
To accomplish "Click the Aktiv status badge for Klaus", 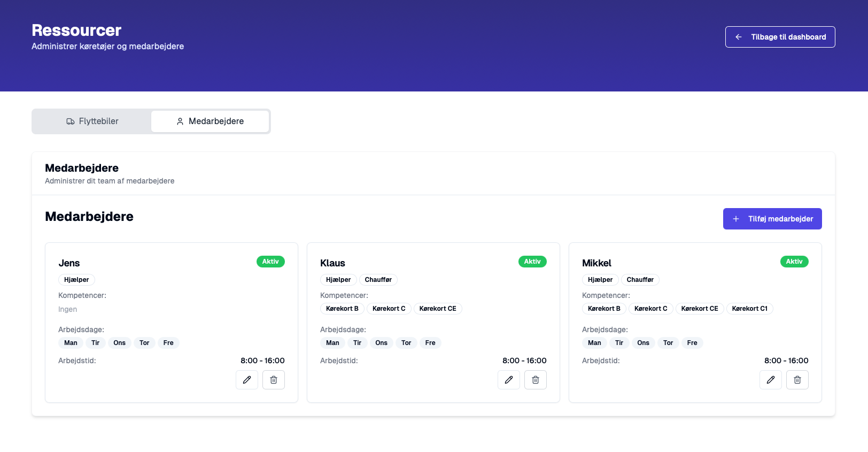I will click(532, 262).
